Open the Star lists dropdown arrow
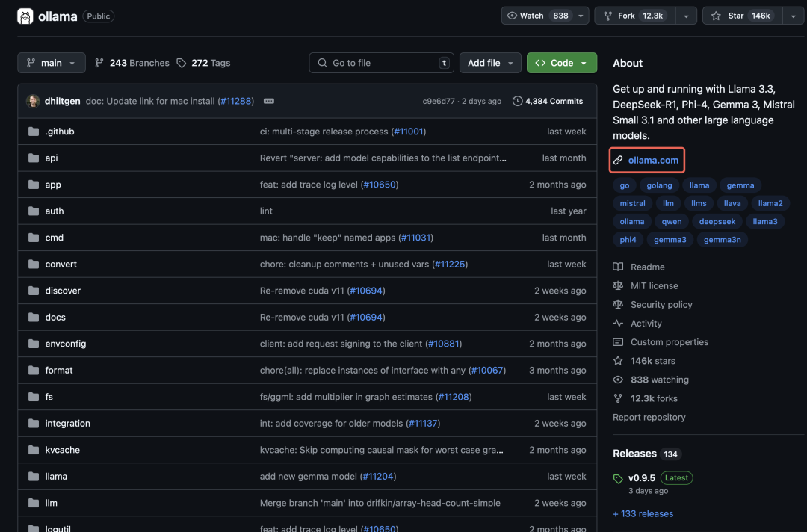 pos(793,16)
